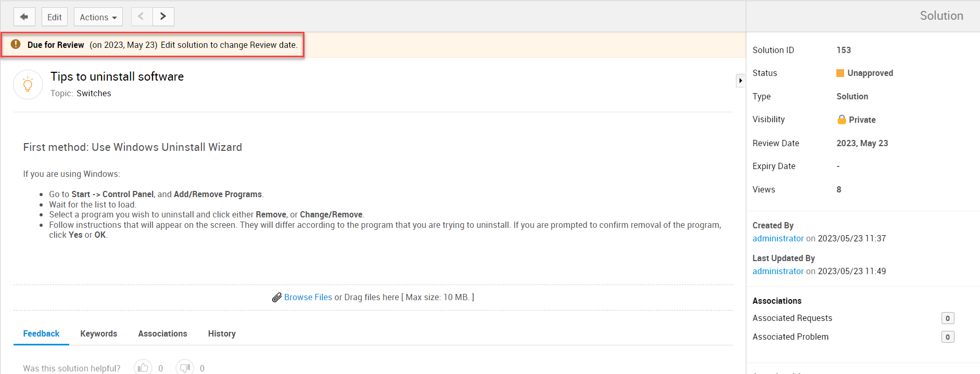Switch to the Keywords tab

(x=98, y=333)
